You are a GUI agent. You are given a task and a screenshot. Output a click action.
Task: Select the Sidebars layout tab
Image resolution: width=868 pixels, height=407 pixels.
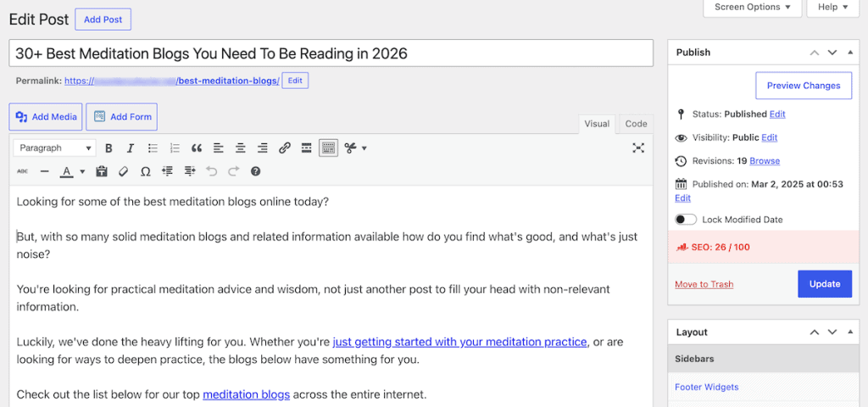(765, 359)
